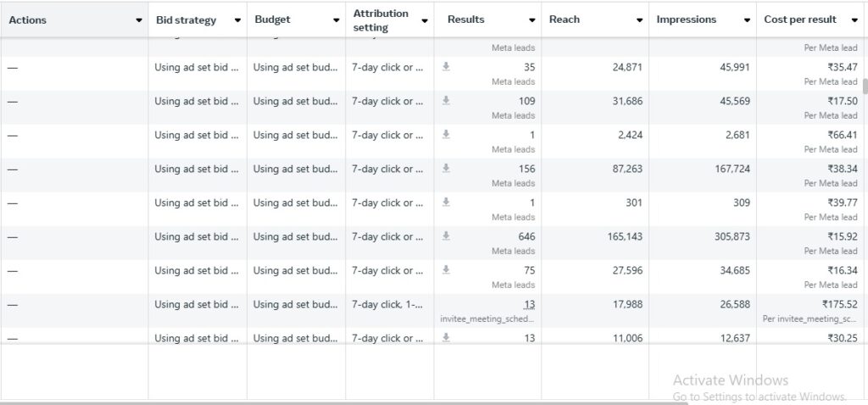
Task: Open the Bid strategy column dropdown arrow
Action: pyautogui.click(x=237, y=20)
